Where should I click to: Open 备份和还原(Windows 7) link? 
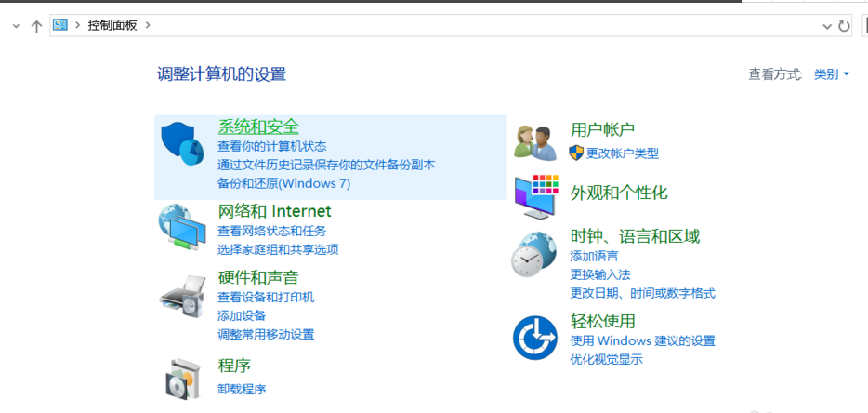[283, 183]
